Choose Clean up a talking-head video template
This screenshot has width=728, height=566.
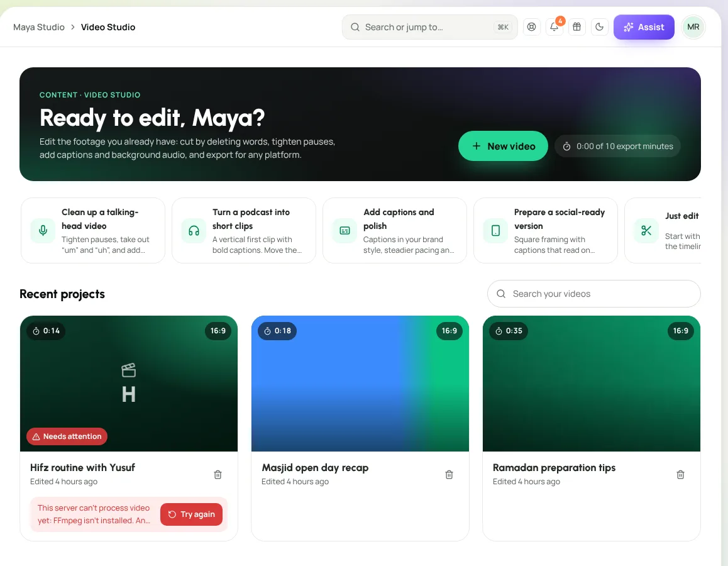point(93,230)
